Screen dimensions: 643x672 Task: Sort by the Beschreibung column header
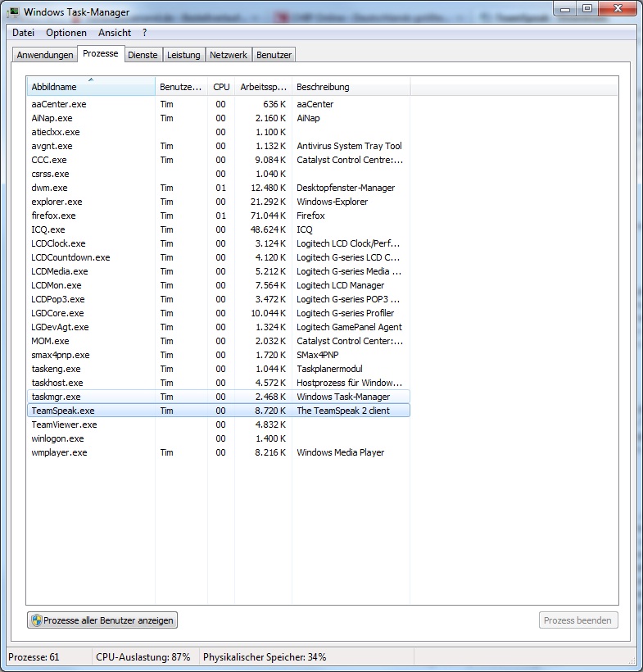tap(351, 87)
